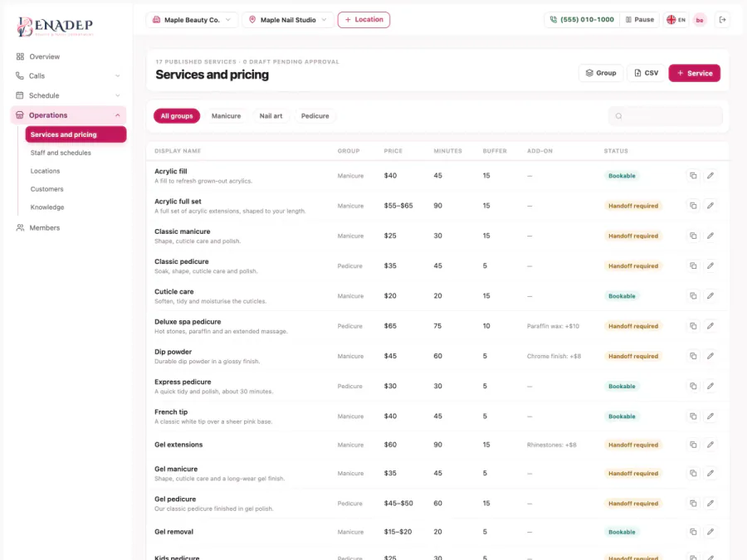Screen dimensions: 747x560
Task: Switch language using the EN selector
Action: pos(676,20)
